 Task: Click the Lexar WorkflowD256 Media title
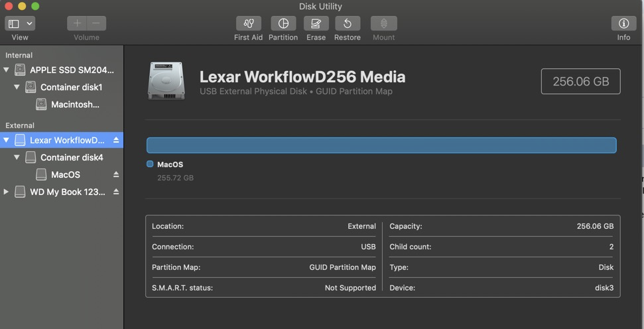pyautogui.click(x=302, y=77)
